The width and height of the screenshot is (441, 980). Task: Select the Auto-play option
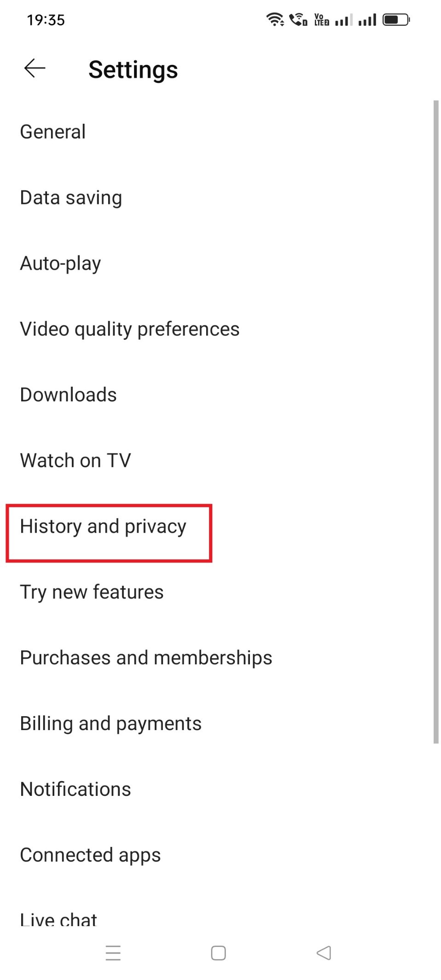click(60, 263)
